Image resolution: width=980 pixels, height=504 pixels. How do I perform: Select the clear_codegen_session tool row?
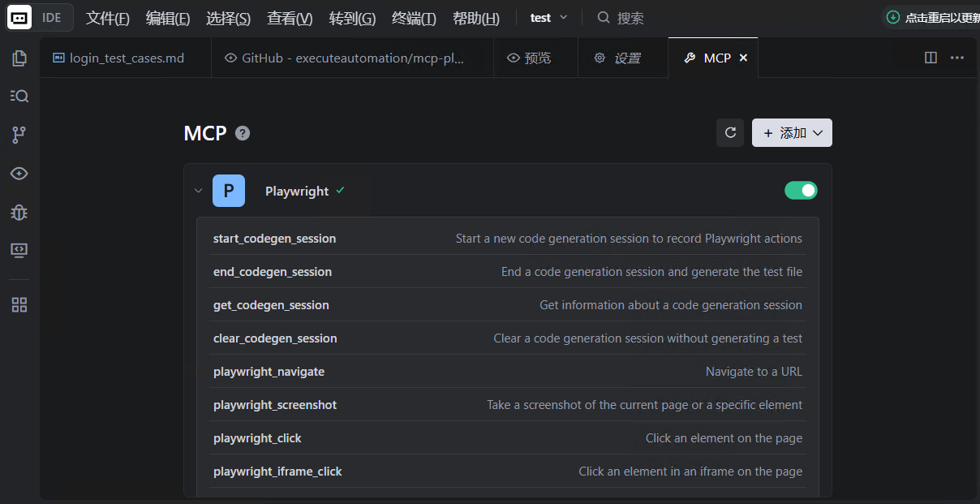(508, 338)
